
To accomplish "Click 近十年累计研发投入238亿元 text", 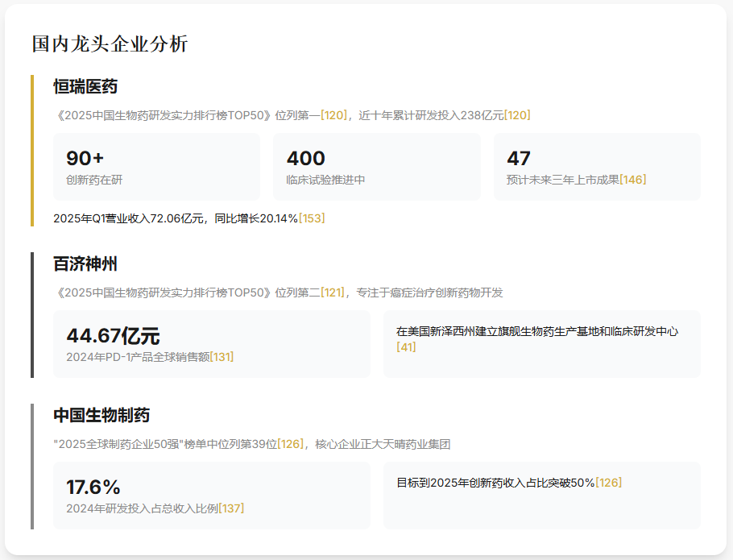I will click(x=431, y=115).
